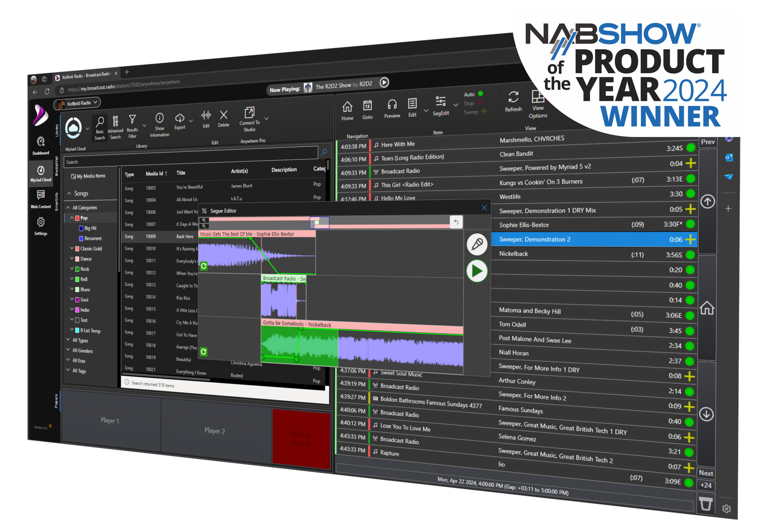Click the up arrow circle button
Viewport: 769px width, 532px height.
pyautogui.click(x=708, y=201)
